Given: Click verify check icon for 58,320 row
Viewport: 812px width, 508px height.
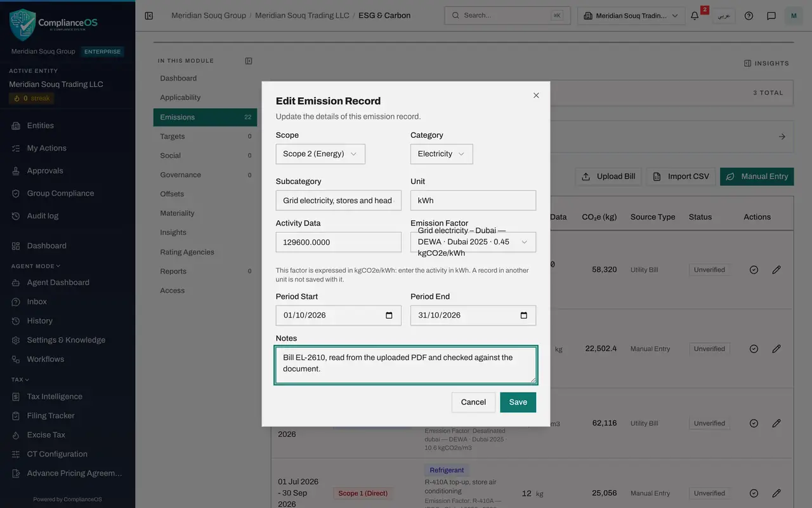Looking at the screenshot, I should (x=754, y=270).
